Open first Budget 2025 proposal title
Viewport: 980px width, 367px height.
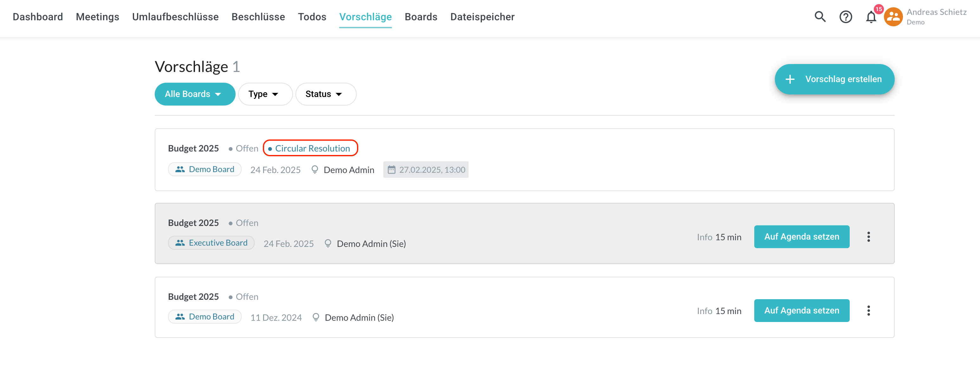click(x=193, y=148)
